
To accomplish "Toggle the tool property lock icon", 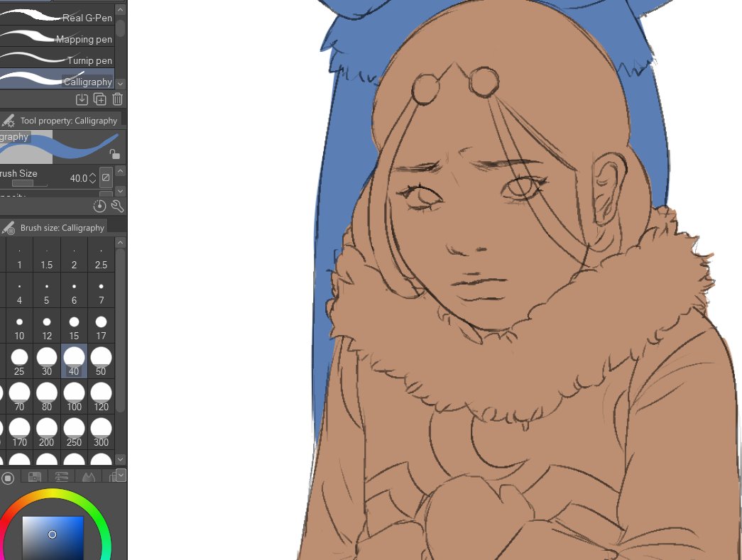I will (x=114, y=154).
